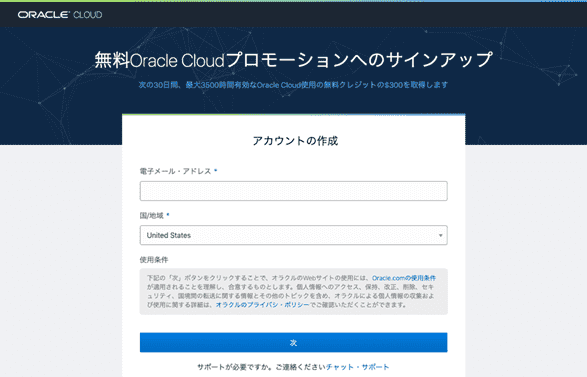Viewport: 587px width, 377px height.
Task: Focus the 電子メール・アドレス input field
Action: tap(294, 191)
